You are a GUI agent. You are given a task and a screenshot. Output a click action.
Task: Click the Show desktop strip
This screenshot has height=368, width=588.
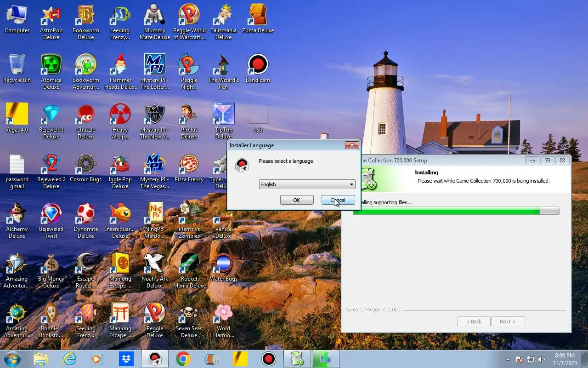click(x=584, y=359)
